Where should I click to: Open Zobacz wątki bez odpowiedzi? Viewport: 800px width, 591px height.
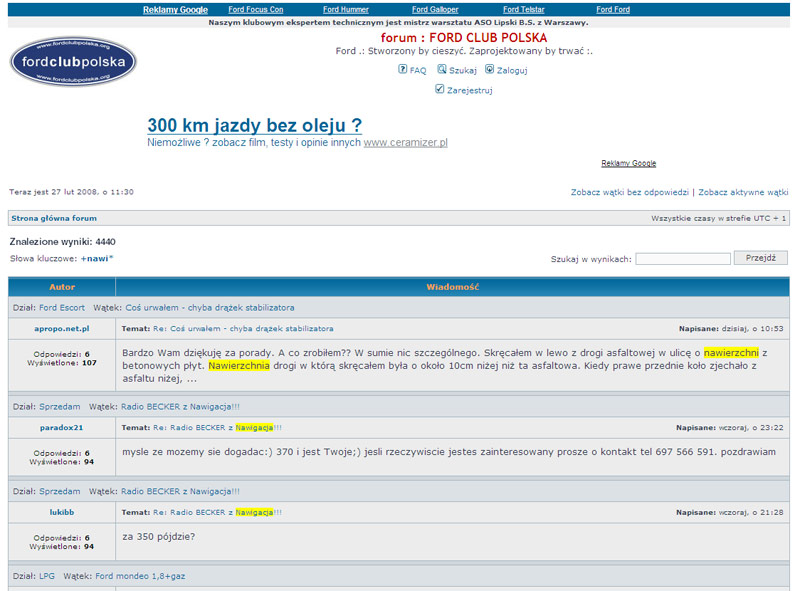(629, 191)
